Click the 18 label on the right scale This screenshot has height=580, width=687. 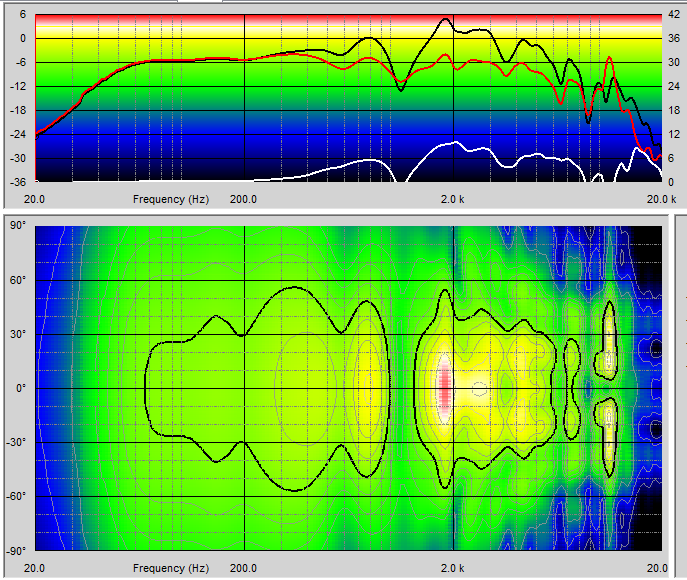point(674,110)
